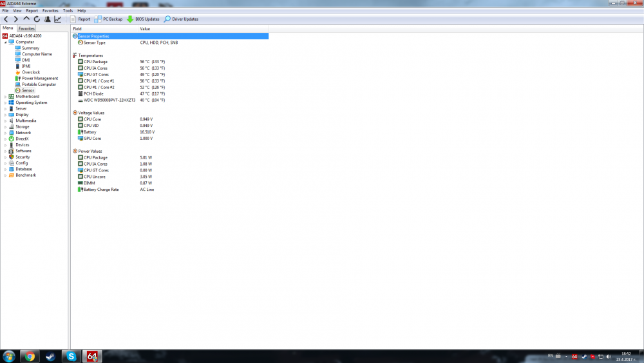This screenshot has width=644, height=363.
Task: Click the Power Values section icon
Action: point(75,151)
